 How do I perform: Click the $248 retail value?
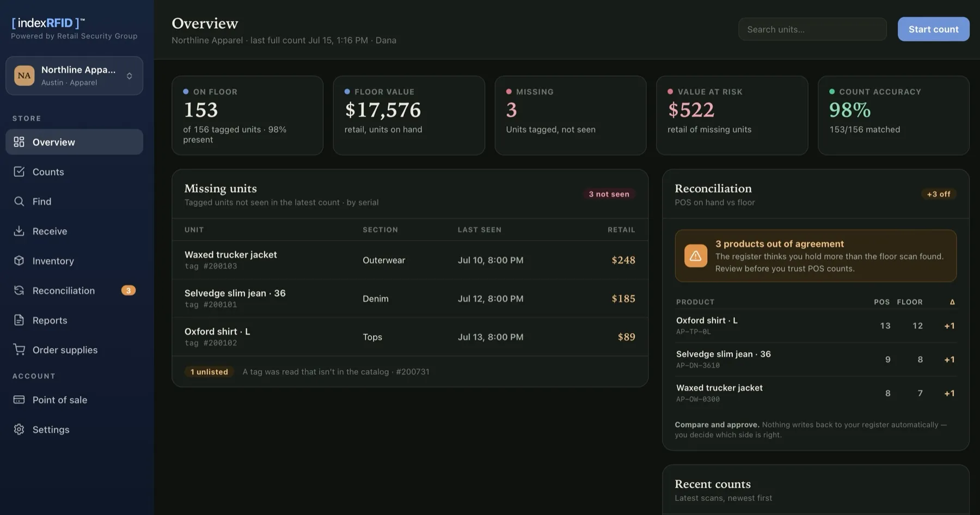(623, 260)
